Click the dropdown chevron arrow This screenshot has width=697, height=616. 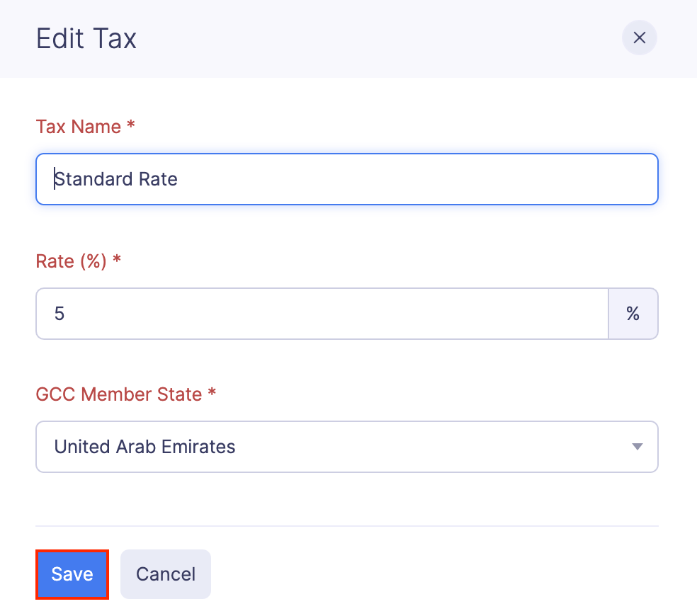click(636, 447)
